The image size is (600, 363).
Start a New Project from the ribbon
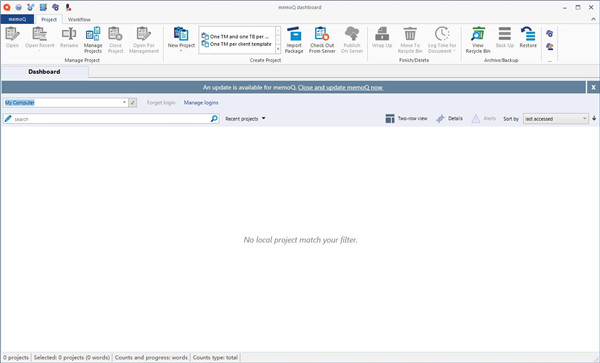181,35
